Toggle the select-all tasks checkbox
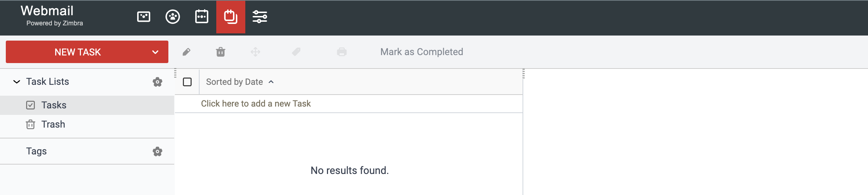 (x=187, y=82)
